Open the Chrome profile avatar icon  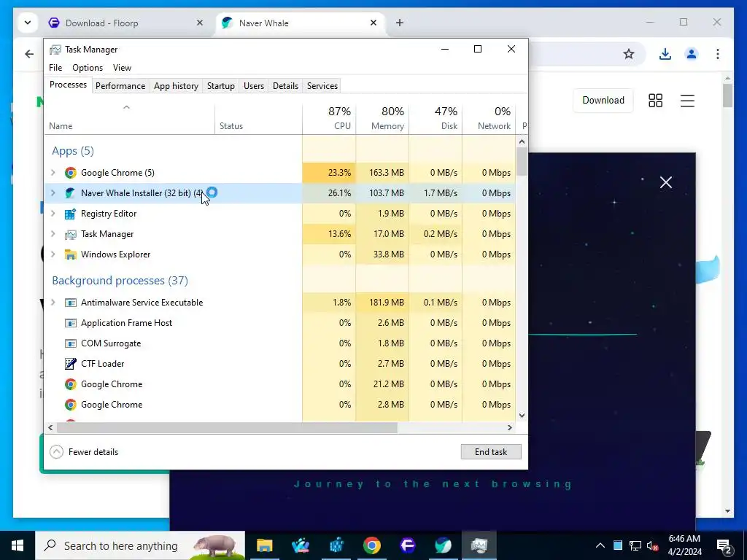[692, 54]
